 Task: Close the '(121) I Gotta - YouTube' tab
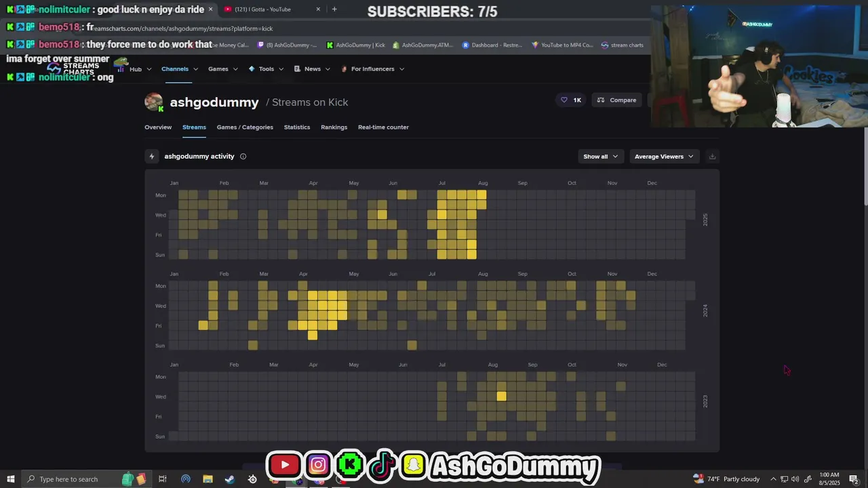pyautogui.click(x=318, y=9)
